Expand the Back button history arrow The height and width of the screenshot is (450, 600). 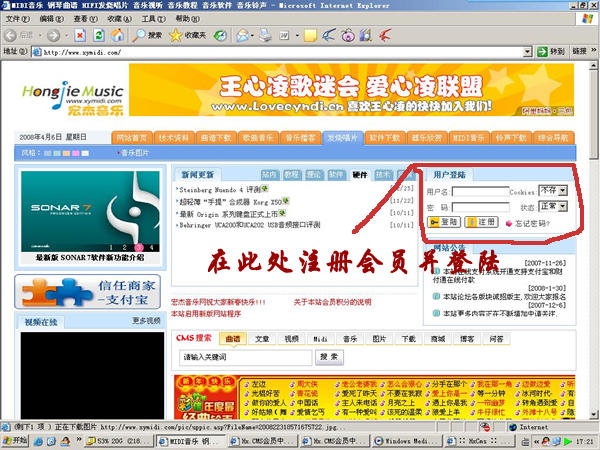[40, 36]
